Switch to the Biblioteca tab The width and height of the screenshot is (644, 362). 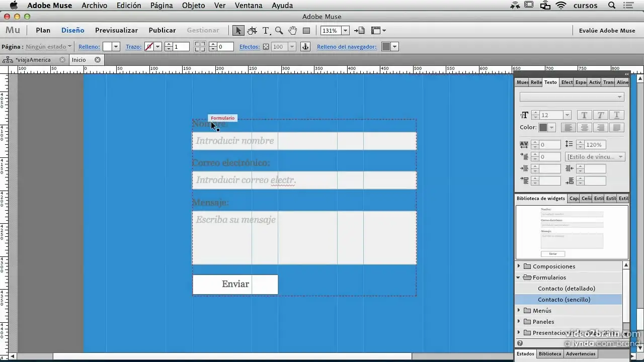click(x=550, y=353)
